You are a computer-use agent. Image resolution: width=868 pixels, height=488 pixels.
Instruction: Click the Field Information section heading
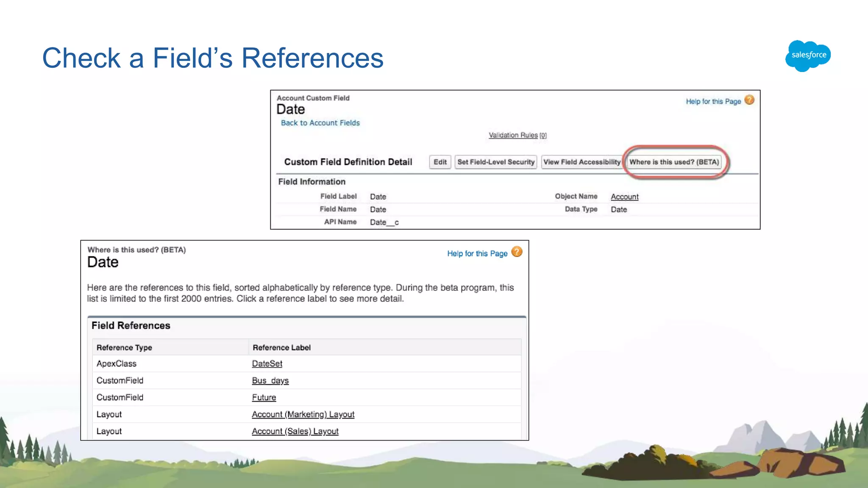point(312,182)
